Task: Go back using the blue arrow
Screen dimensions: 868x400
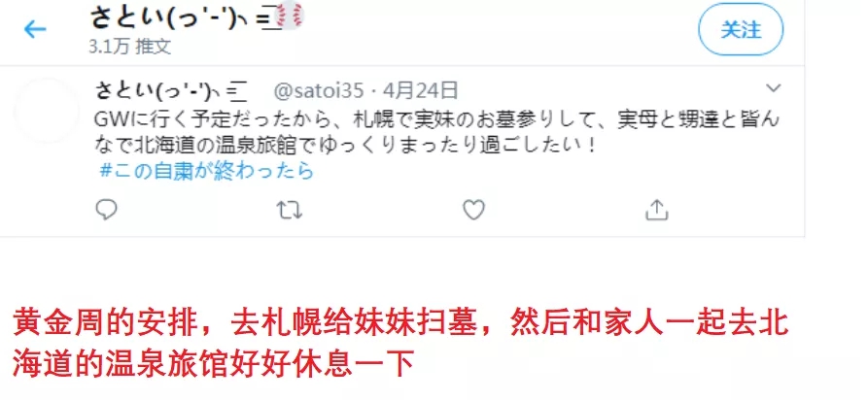Action: click(35, 29)
